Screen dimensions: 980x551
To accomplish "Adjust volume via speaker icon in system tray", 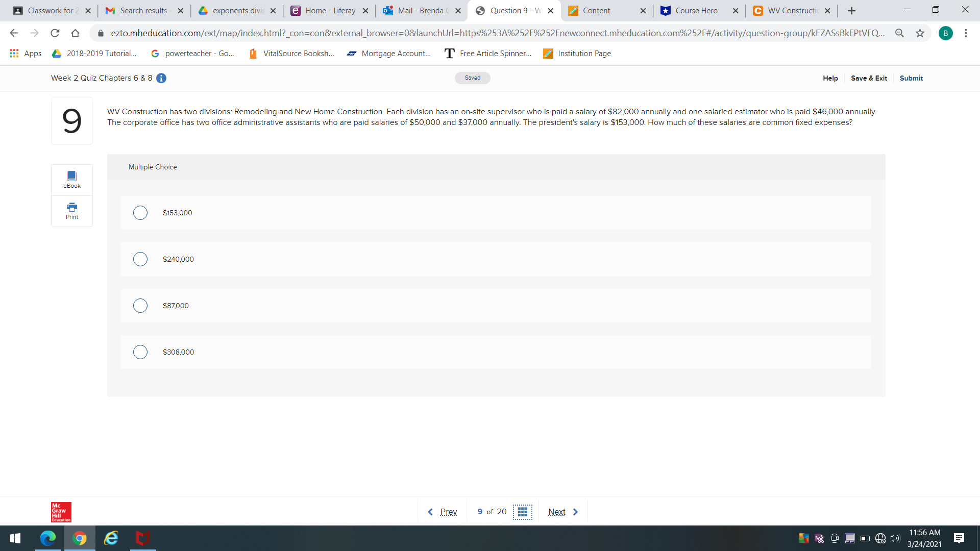I will click(895, 538).
